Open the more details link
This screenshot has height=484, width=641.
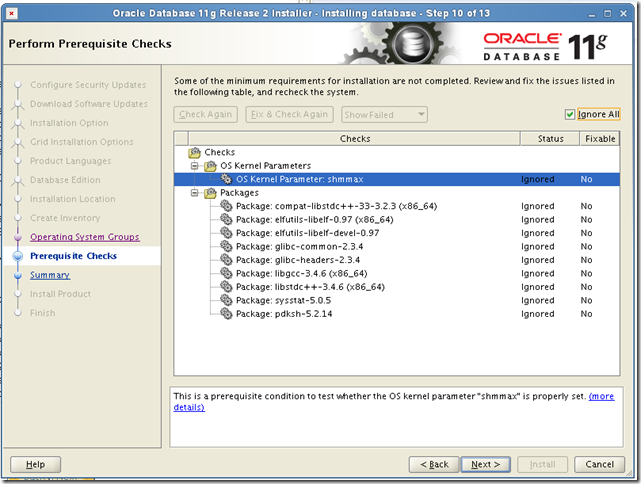coord(601,397)
